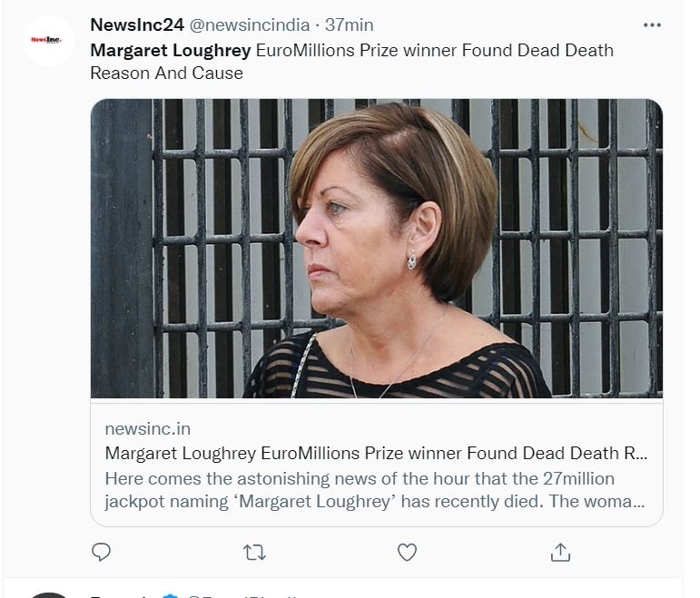Open the NewsInc24 profile avatar
This screenshot has width=700, height=598.
[x=49, y=40]
